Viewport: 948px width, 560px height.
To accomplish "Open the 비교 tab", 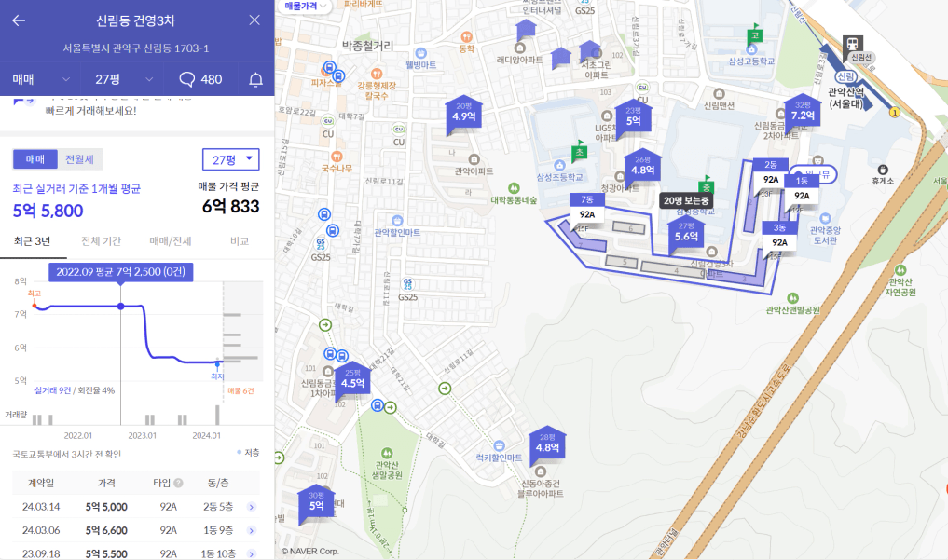I will click(x=240, y=241).
